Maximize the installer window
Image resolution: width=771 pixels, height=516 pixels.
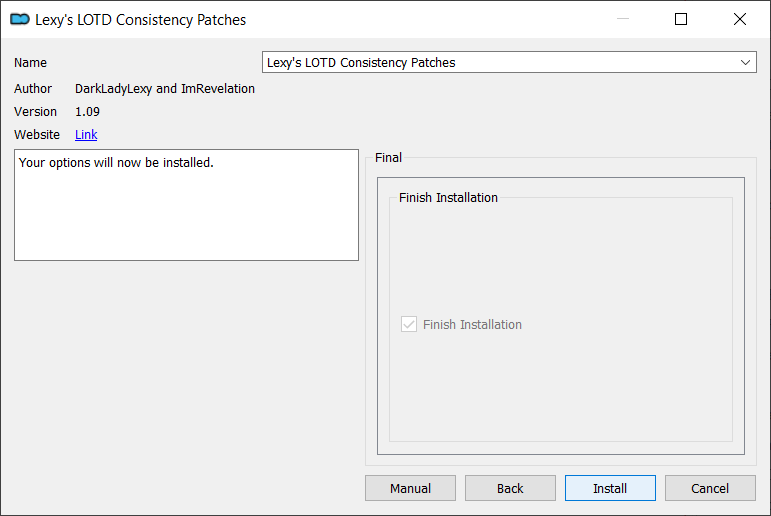click(x=681, y=19)
